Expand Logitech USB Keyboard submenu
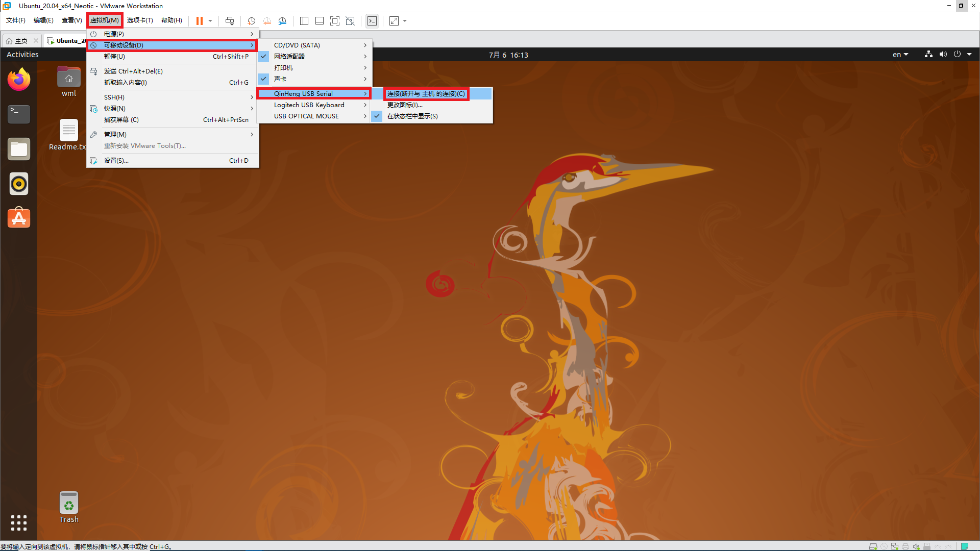This screenshot has height=551, width=980. [314, 105]
